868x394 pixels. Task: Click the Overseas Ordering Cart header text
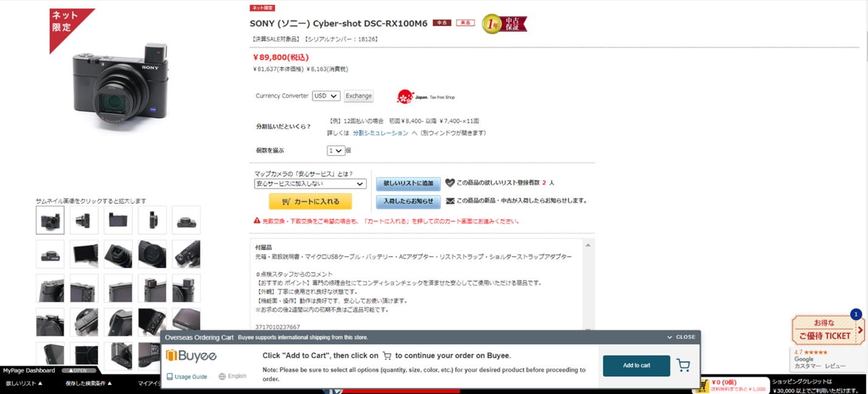(199, 337)
